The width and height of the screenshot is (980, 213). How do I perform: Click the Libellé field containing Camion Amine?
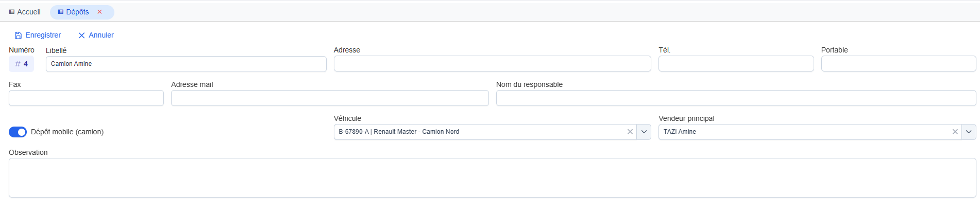tap(186, 64)
